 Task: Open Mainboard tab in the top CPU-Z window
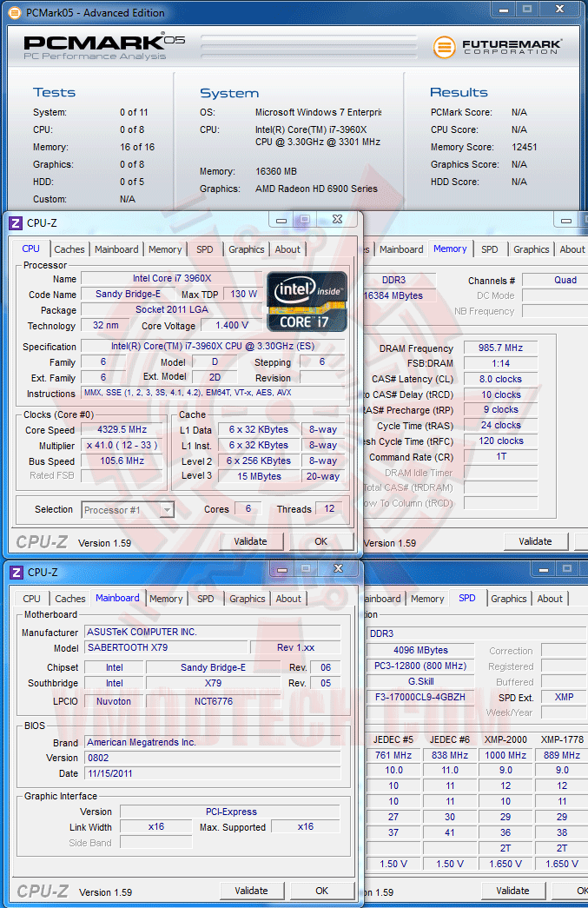[116, 249]
